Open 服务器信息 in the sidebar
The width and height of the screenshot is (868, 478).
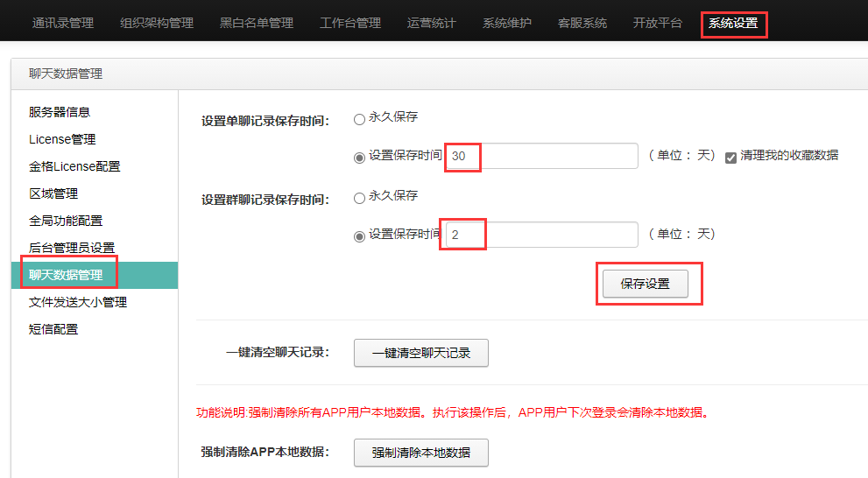click(60, 112)
